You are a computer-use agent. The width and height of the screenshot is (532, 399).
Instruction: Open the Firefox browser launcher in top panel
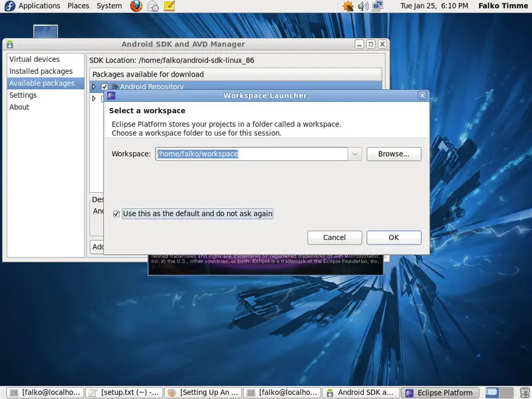136,6
